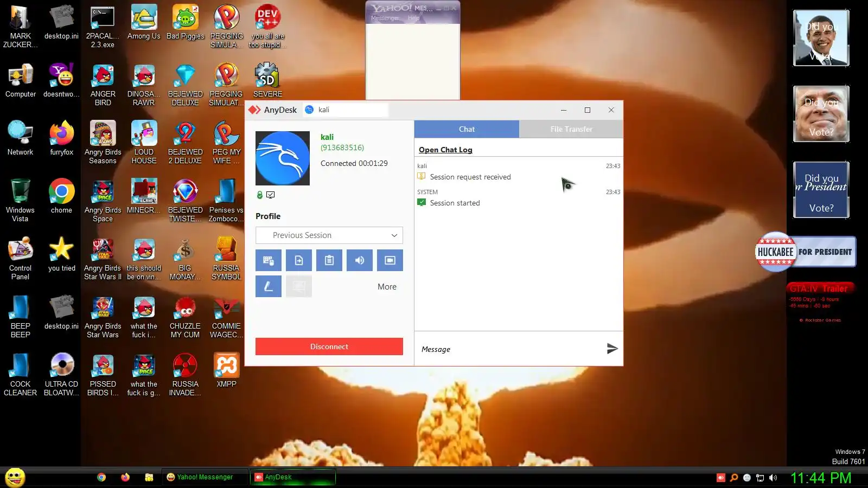Open the Help menu in Yahoo Messenger window

(x=413, y=18)
